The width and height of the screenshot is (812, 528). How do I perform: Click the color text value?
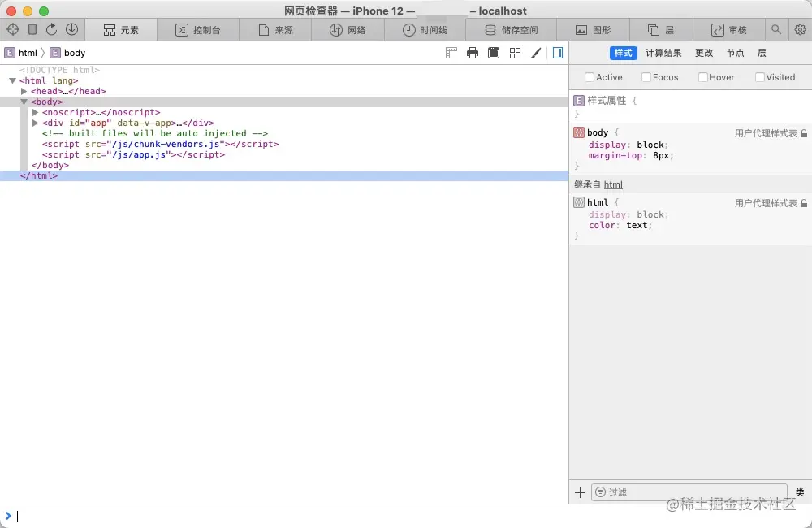[x=637, y=225]
